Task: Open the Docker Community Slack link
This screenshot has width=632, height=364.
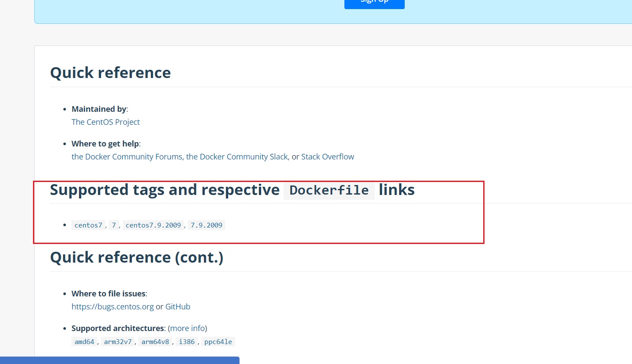Action: point(237,157)
